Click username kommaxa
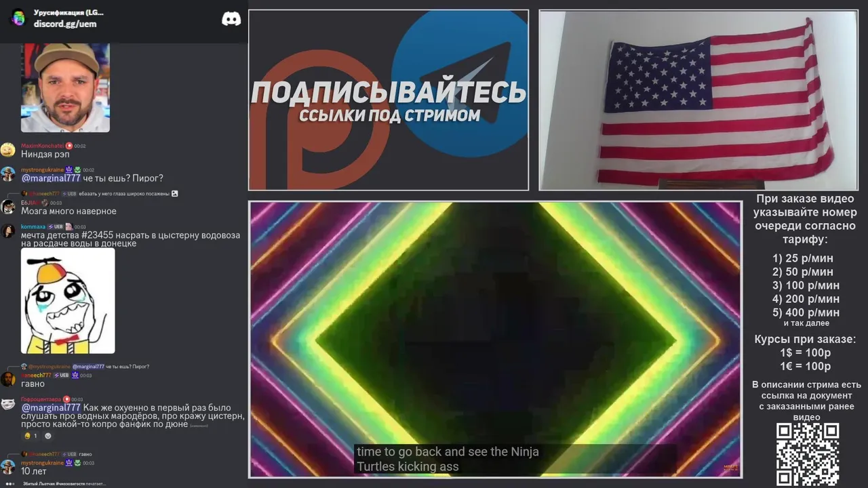This screenshot has height=488, width=868. (x=33, y=226)
